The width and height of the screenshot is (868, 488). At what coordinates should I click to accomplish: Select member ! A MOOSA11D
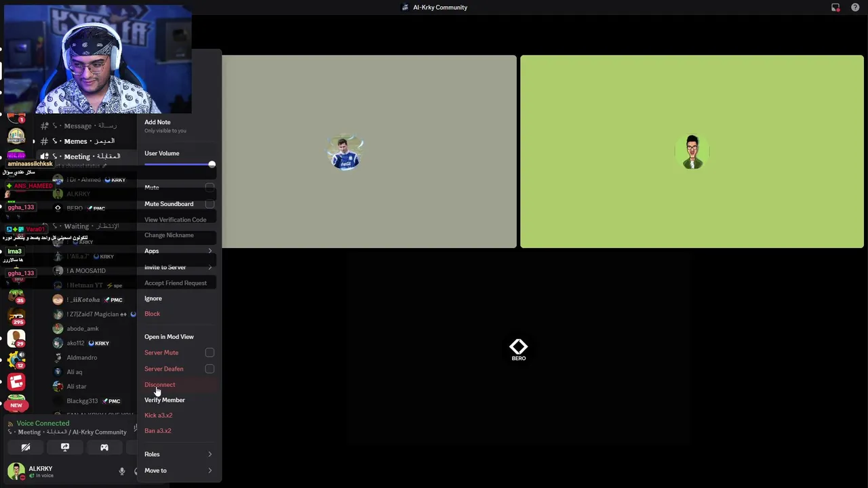[86, 270]
